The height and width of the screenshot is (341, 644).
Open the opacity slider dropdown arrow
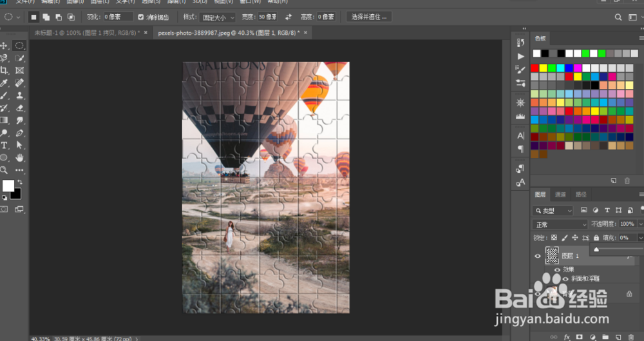coord(640,224)
